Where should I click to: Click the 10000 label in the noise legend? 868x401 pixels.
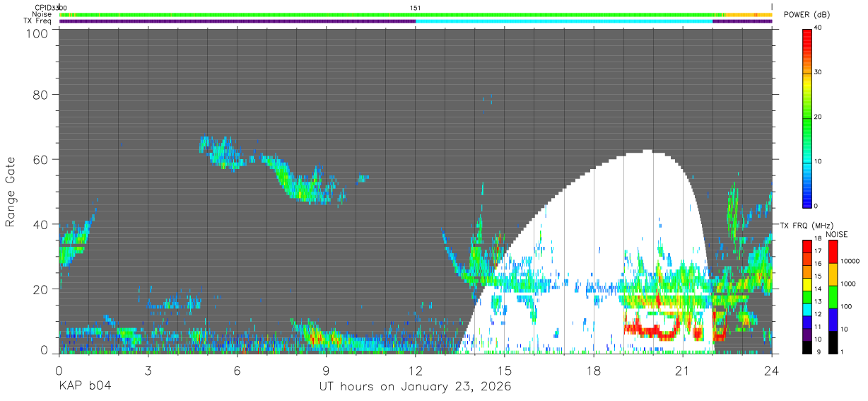tap(850, 261)
